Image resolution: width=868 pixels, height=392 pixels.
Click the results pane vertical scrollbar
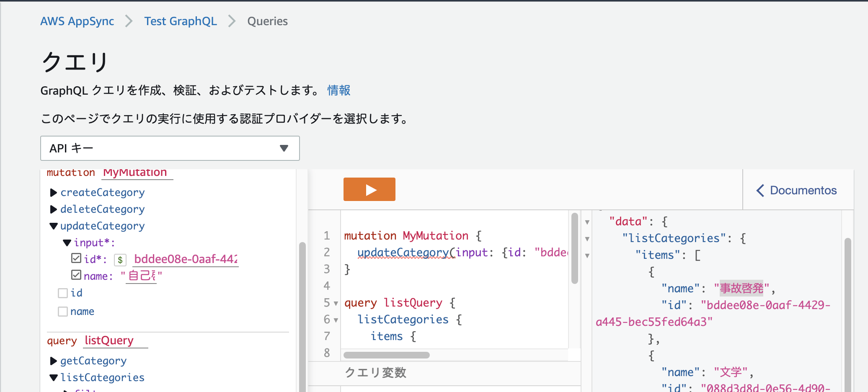(848, 315)
